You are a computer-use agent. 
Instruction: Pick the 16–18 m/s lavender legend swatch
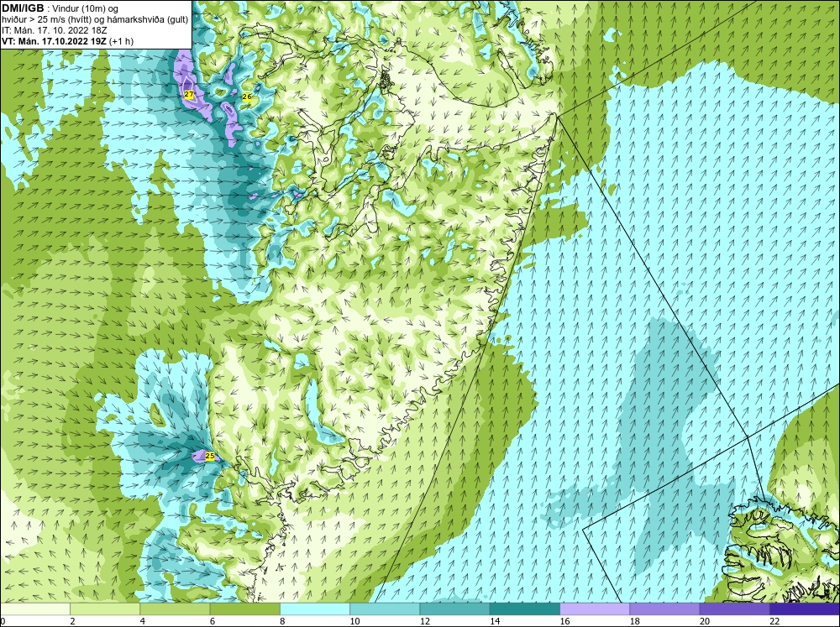595,609
